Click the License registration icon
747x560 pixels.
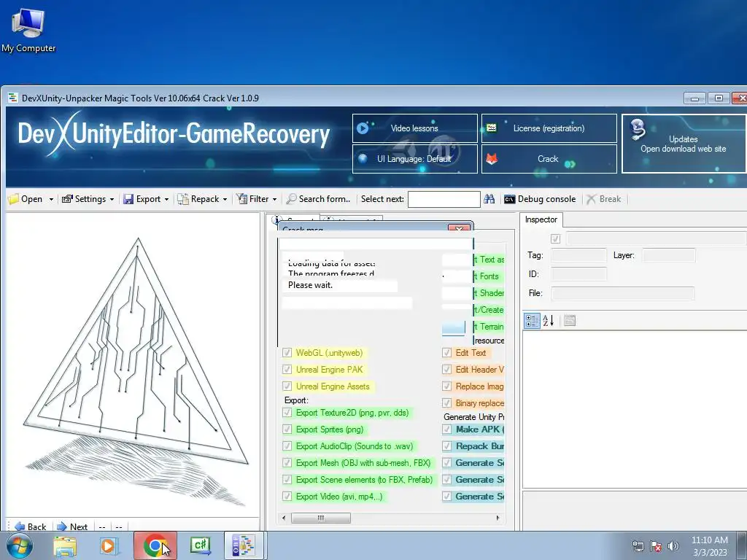tap(491, 128)
